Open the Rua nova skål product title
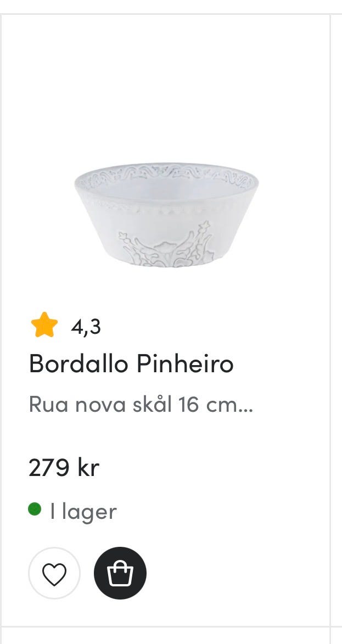The width and height of the screenshot is (342, 644). click(141, 405)
